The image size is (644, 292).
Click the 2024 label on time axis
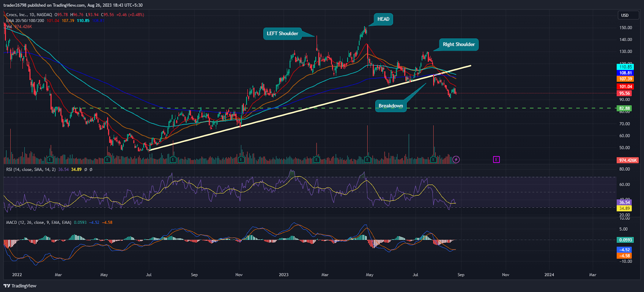549,275
